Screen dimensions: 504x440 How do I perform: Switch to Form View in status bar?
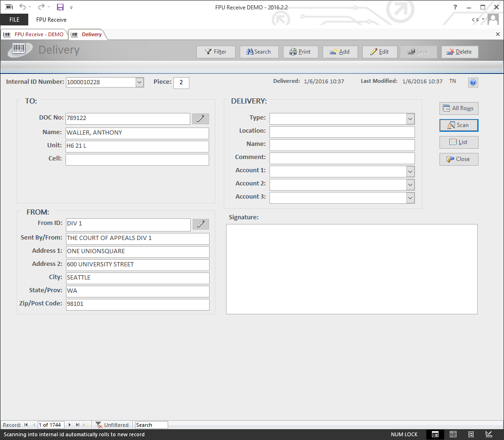click(436, 434)
